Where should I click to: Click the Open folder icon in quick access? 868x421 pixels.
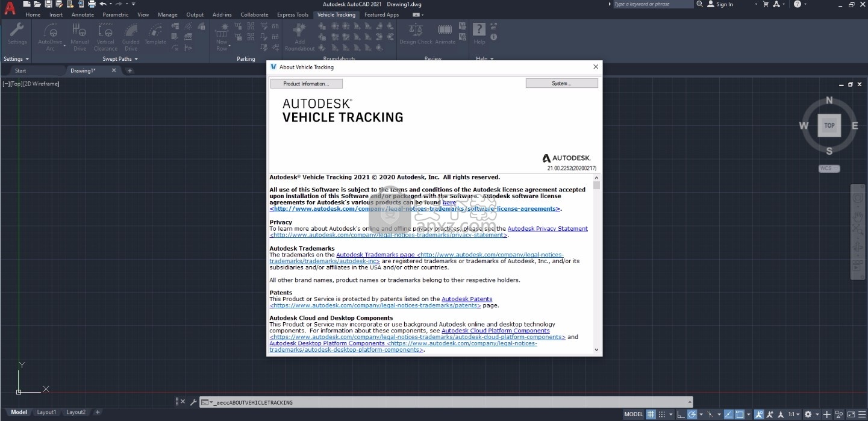[x=37, y=4]
